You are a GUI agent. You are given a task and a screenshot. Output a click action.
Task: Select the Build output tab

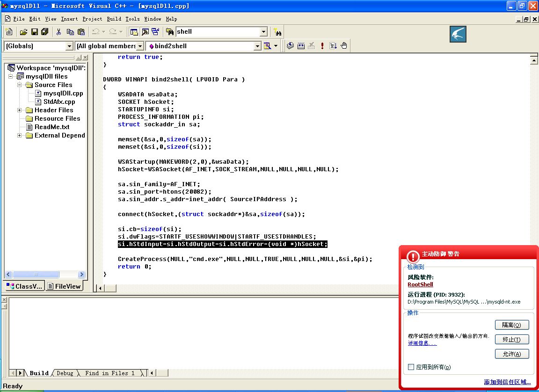point(38,373)
